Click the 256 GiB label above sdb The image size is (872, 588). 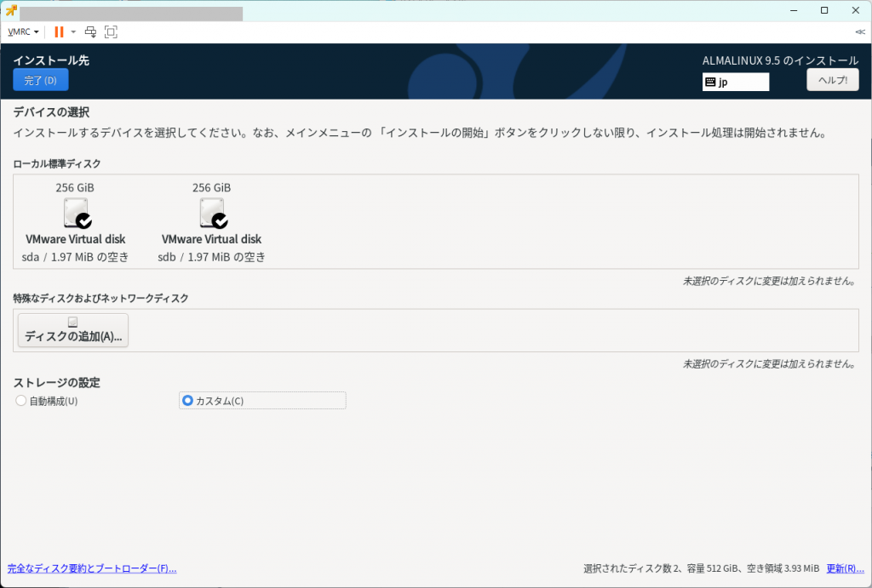[211, 188]
